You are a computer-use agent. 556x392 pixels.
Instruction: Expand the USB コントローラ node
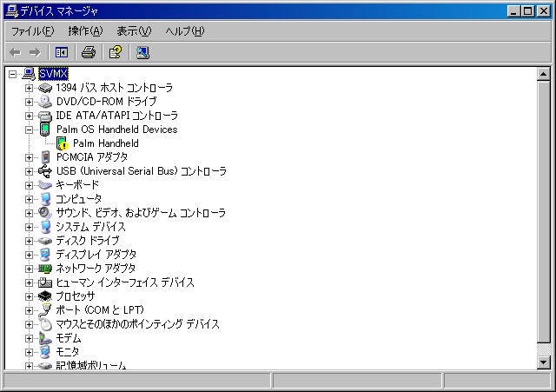pos(29,171)
